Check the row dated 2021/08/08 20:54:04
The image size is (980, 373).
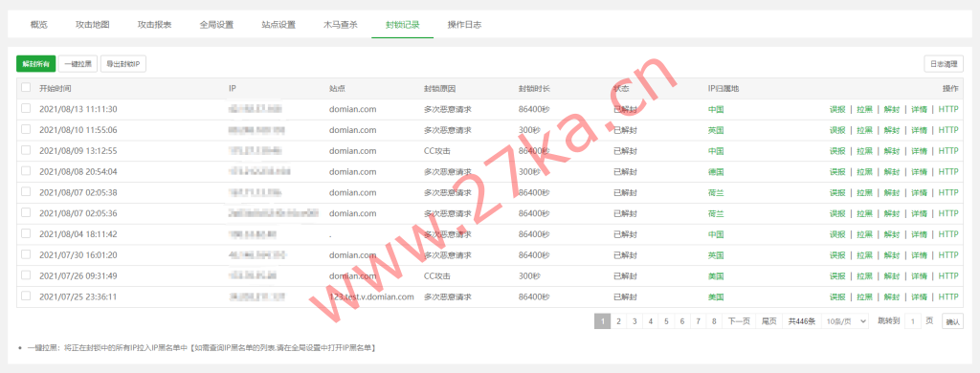(x=26, y=171)
